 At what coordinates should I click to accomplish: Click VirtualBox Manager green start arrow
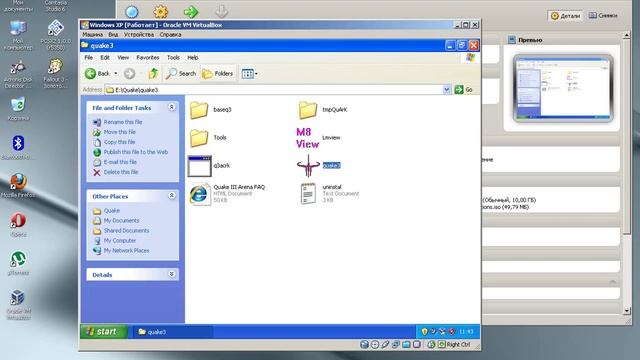coord(191,11)
